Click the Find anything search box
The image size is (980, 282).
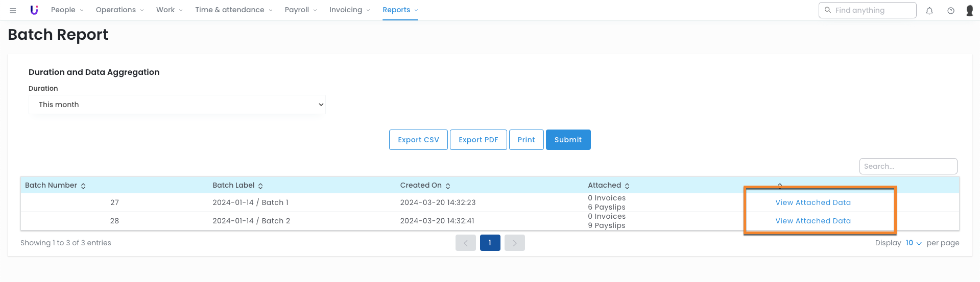(870, 10)
